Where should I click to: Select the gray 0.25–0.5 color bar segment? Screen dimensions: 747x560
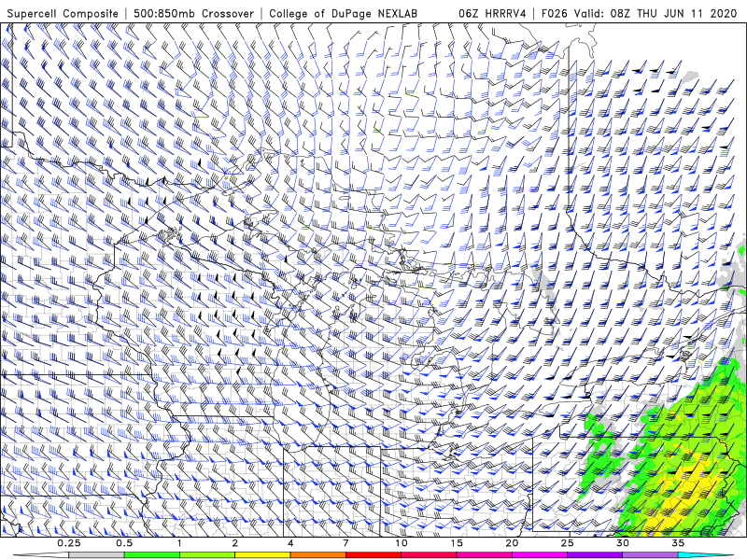pos(96,555)
